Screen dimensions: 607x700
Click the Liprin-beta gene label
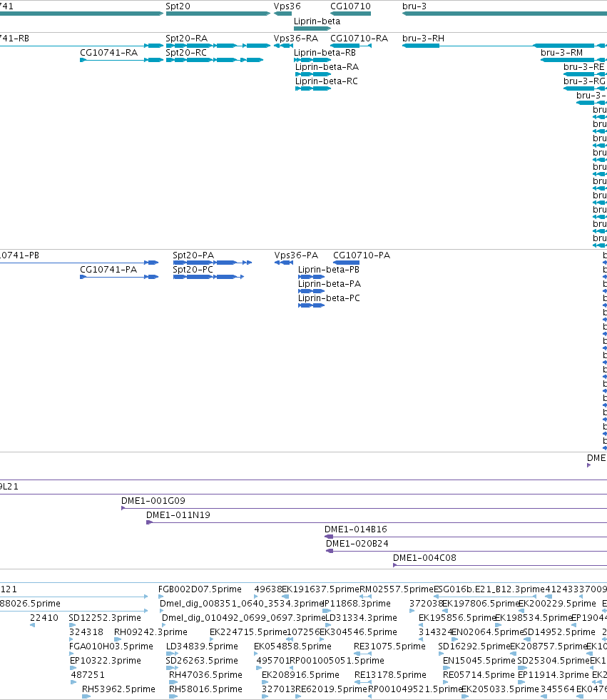[x=317, y=21]
